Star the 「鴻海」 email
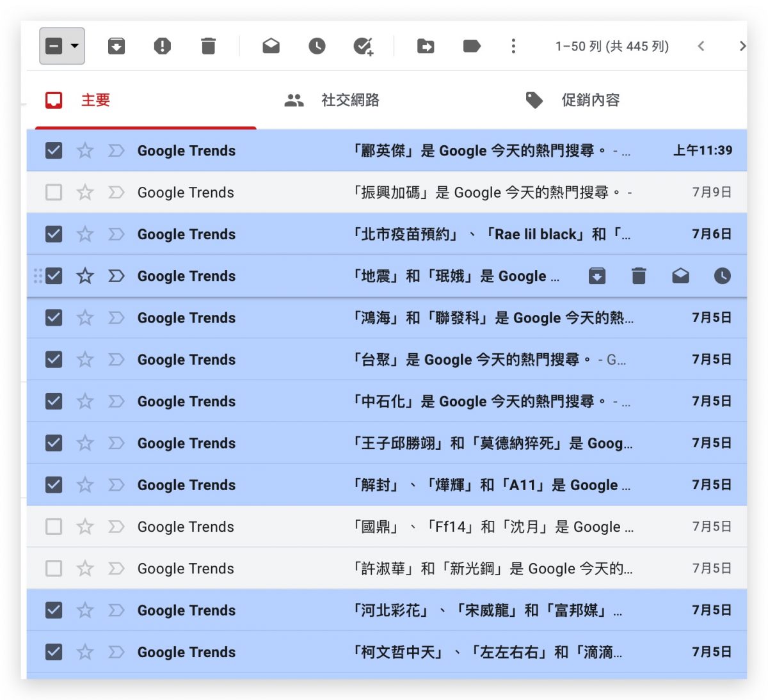The image size is (768, 700). click(x=85, y=317)
